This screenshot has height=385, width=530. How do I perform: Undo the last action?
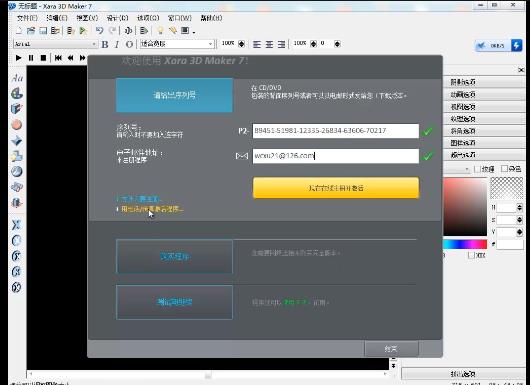click(99, 31)
